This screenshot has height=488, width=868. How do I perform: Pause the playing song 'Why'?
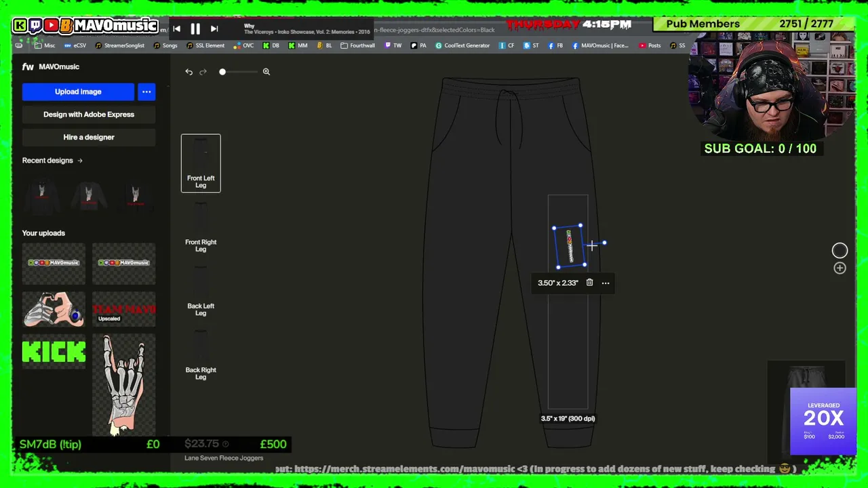coord(195,28)
